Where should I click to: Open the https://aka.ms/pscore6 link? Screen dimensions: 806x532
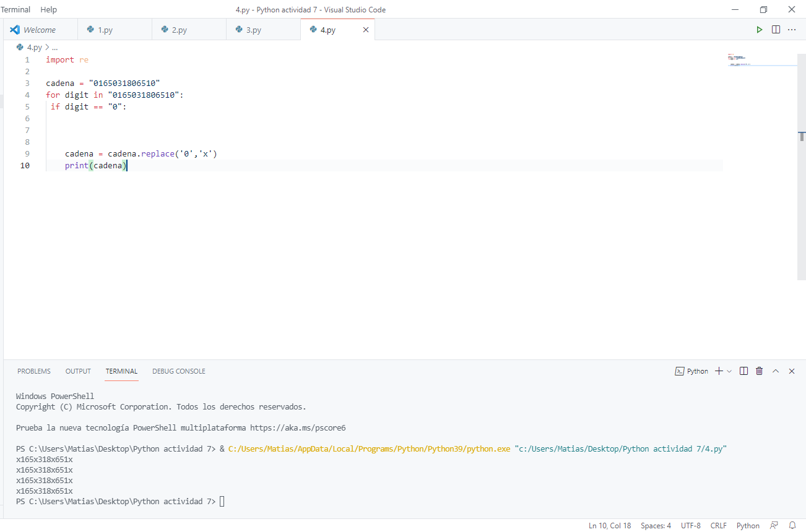[x=298, y=427]
